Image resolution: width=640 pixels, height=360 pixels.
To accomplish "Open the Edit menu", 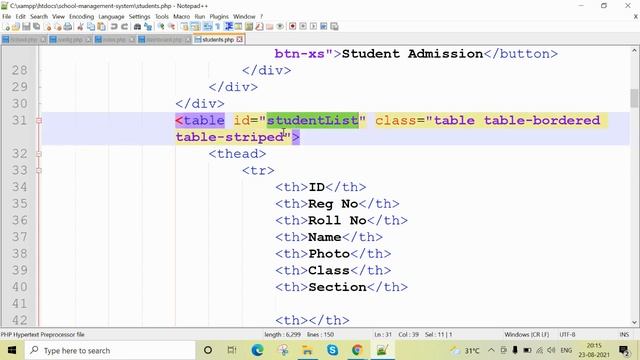I will click(20, 16).
